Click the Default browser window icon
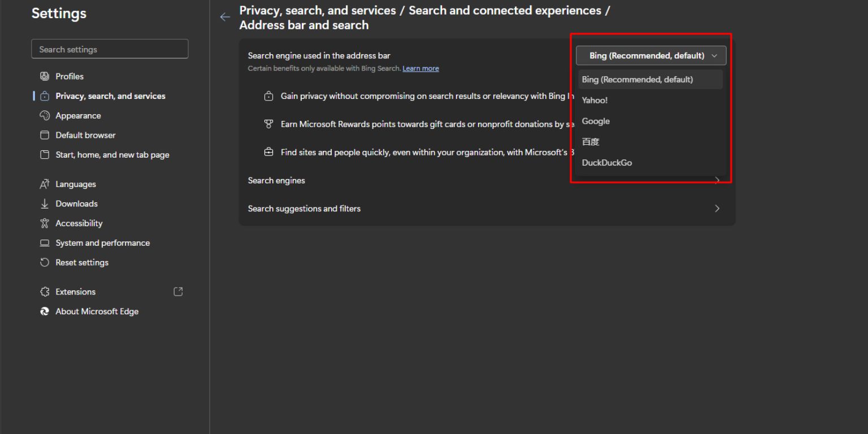Screen dimensions: 868x434 [45, 135]
